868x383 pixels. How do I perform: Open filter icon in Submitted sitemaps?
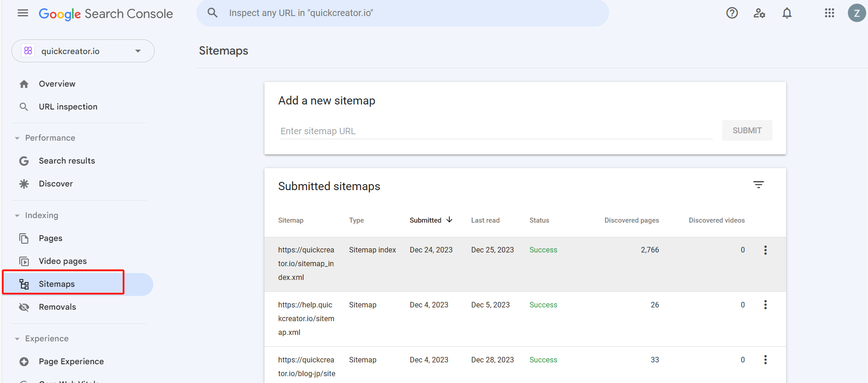[759, 185]
